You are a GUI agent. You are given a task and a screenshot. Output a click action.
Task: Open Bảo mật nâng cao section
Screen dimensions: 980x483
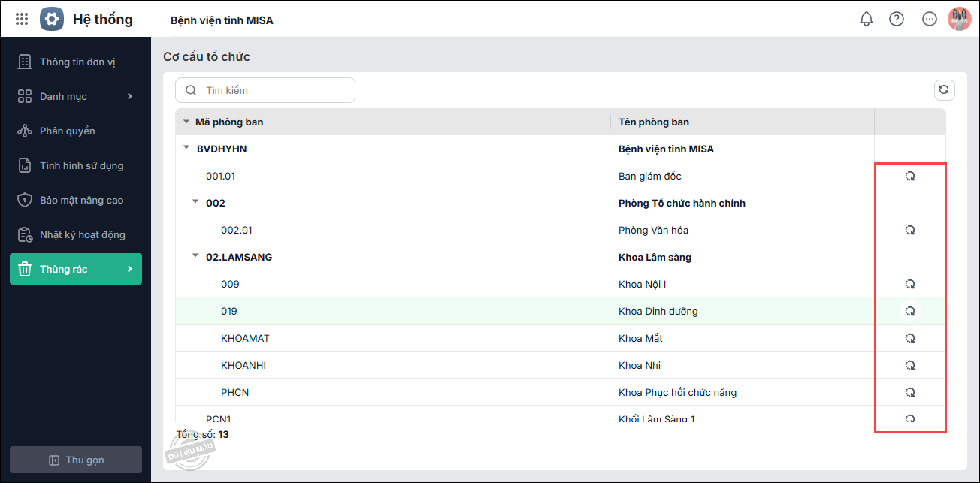[x=81, y=200]
